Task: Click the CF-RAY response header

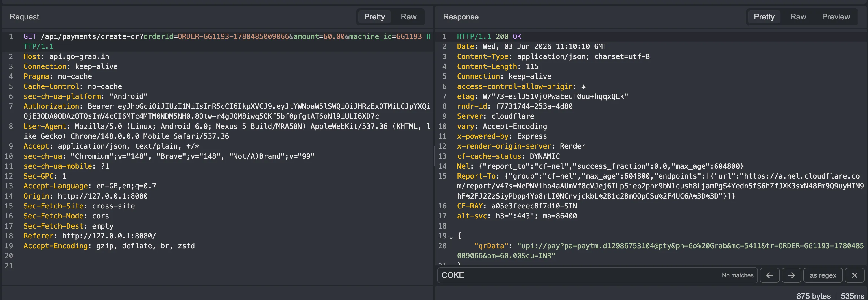Action: pyautogui.click(x=517, y=206)
